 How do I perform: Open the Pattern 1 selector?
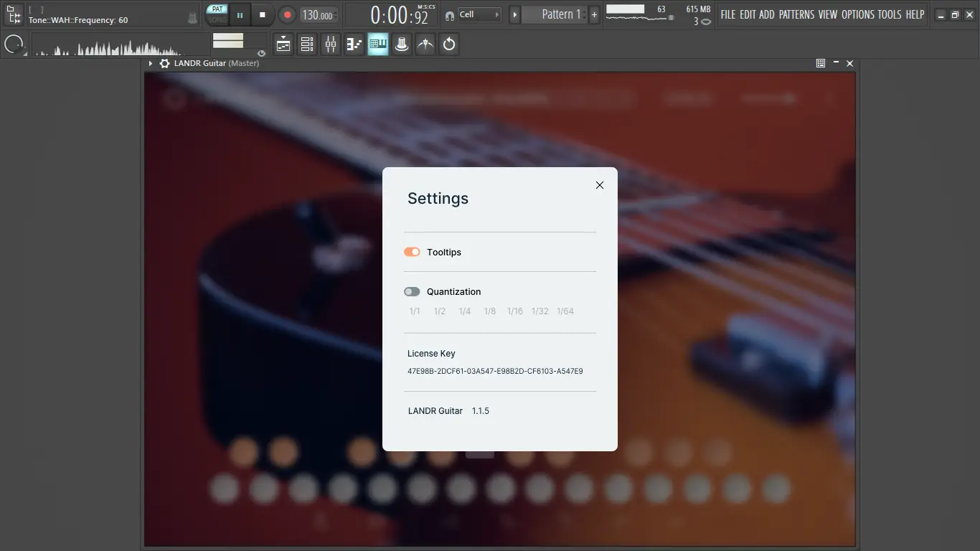click(554, 14)
